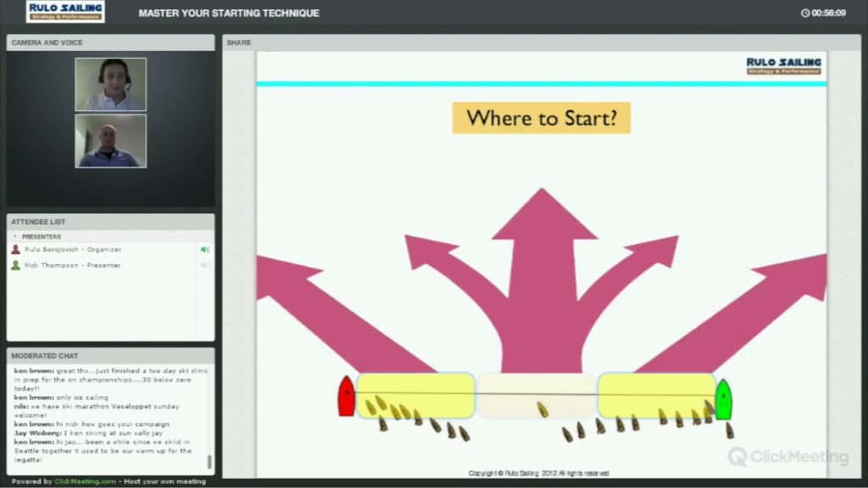868x488 pixels.
Task: Click the green starboard-end boat on start line
Action: coord(723,398)
